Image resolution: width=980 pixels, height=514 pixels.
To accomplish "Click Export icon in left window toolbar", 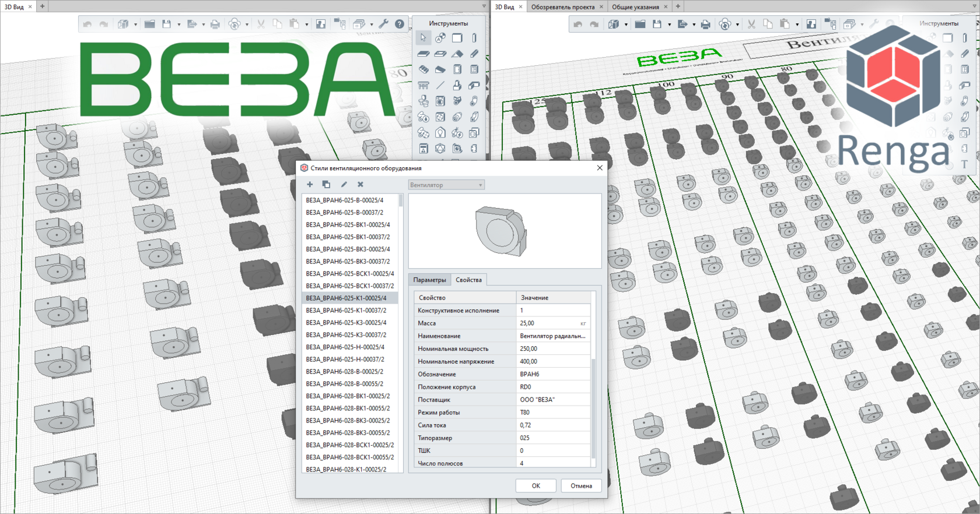I will (191, 24).
